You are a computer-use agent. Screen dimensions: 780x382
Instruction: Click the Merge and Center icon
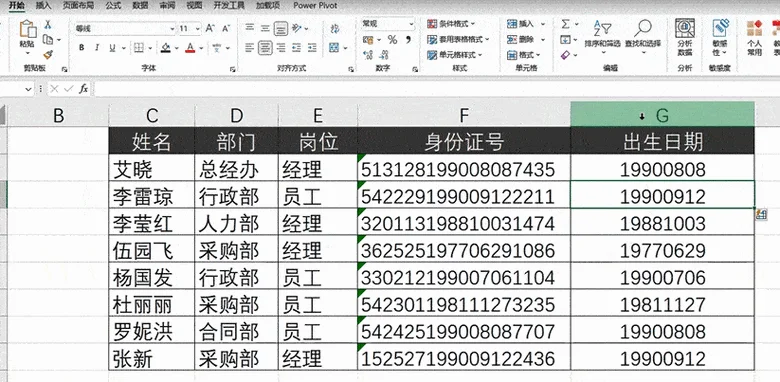(334, 48)
